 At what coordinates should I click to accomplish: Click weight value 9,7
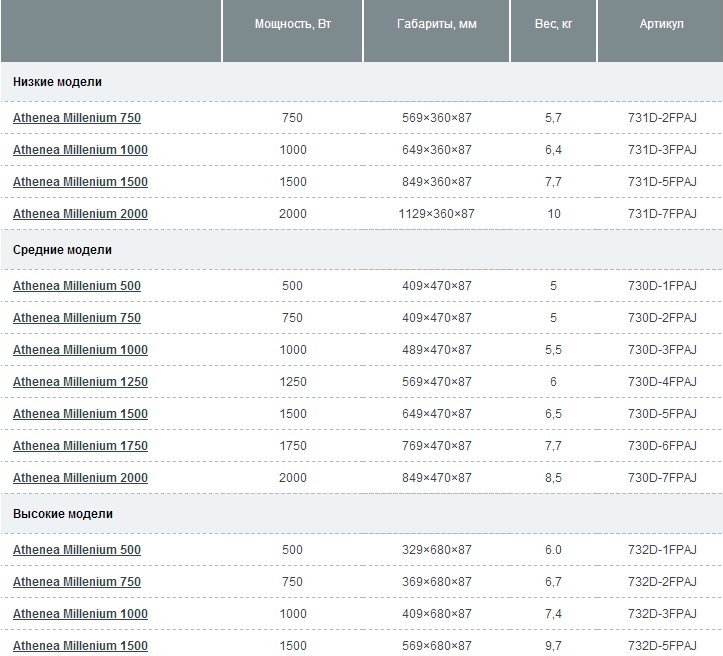[x=553, y=646]
